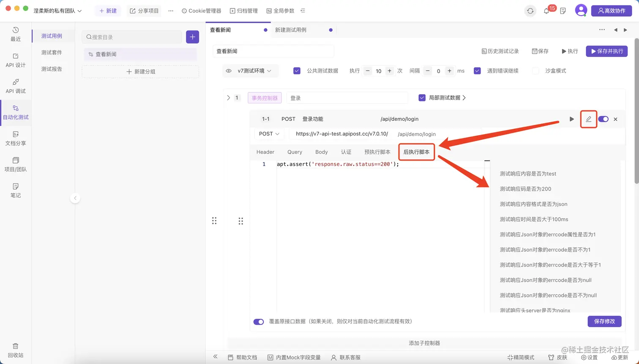639x364 pixels.
Task: Enable the 沙盒模式 checkbox
Action: tap(535, 71)
